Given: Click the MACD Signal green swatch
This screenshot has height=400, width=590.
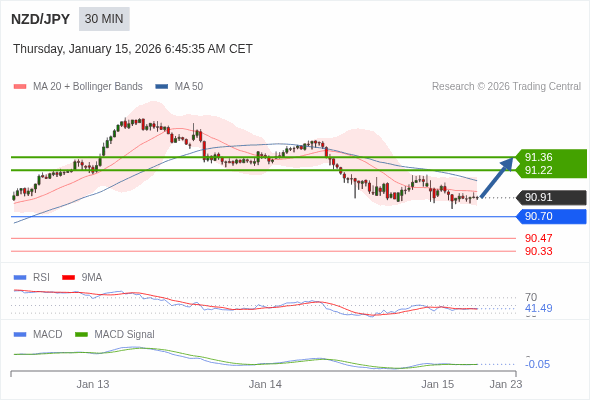Looking at the screenshot, I should tap(81, 335).
